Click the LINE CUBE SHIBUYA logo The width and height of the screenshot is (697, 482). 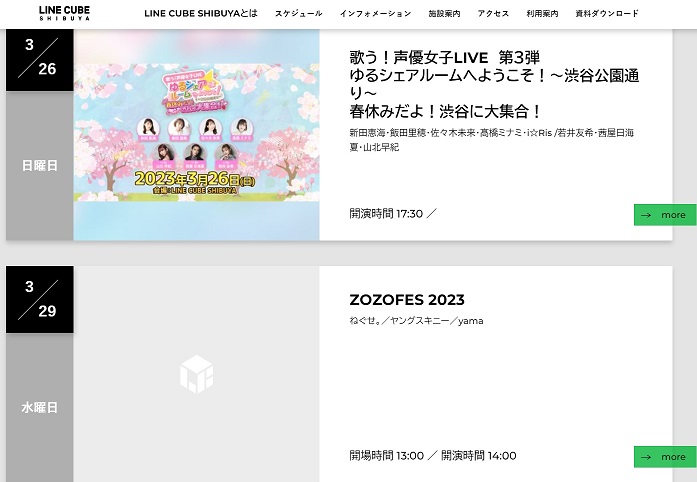pyautogui.click(x=64, y=13)
